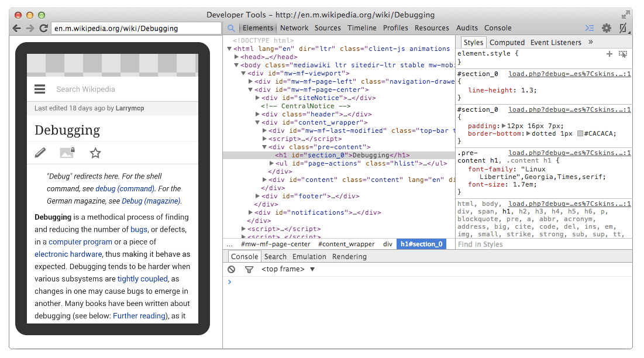Click the browser back arrow

(x=16, y=28)
